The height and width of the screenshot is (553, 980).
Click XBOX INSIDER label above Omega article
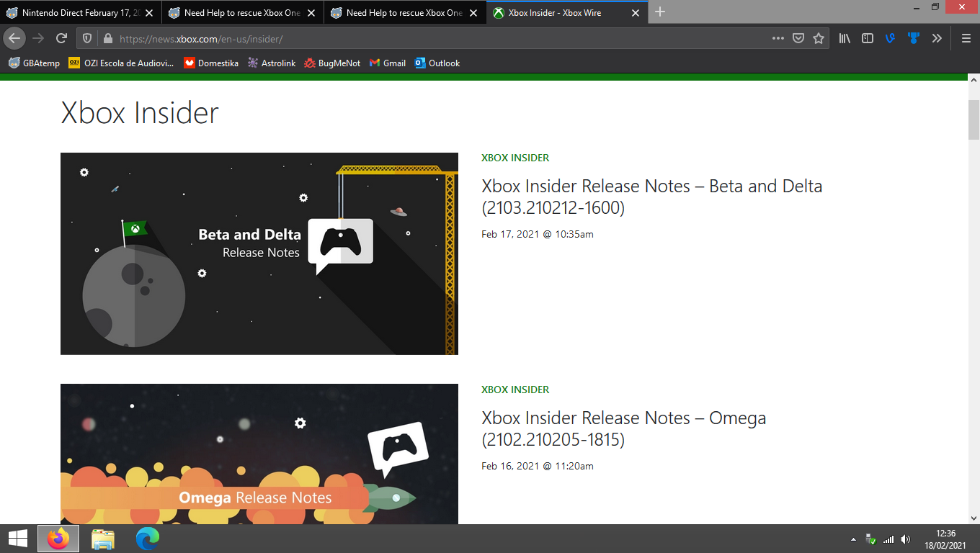[x=515, y=390]
